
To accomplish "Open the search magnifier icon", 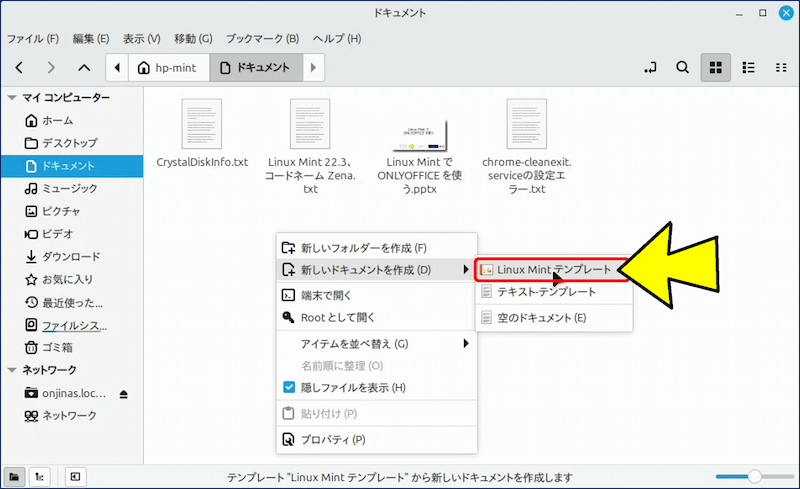I will [683, 67].
